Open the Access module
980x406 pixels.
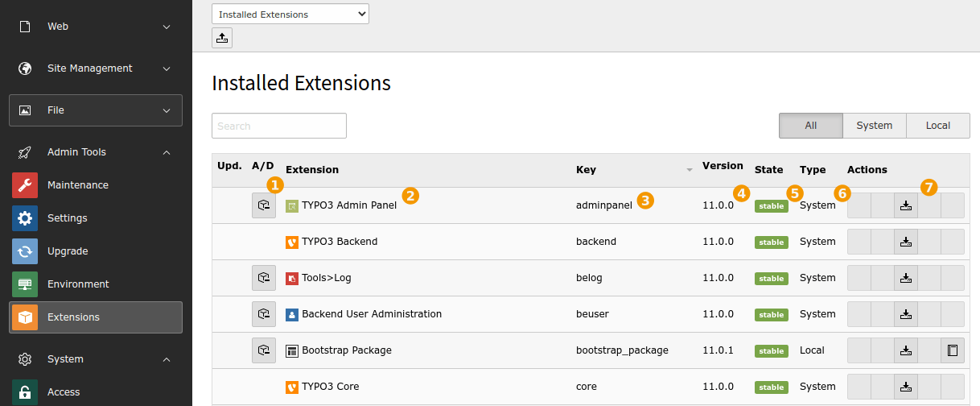click(x=96, y=392)
